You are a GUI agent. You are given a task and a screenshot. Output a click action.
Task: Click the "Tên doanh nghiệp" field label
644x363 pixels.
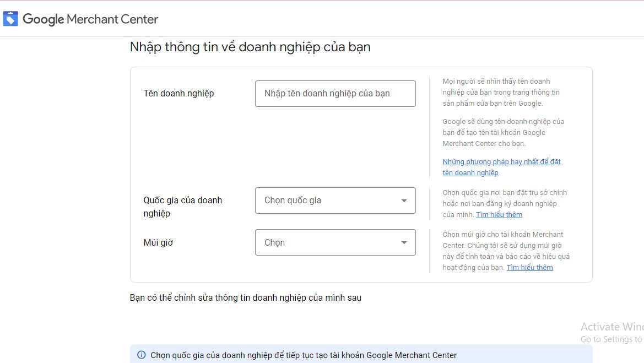[178, 93]
